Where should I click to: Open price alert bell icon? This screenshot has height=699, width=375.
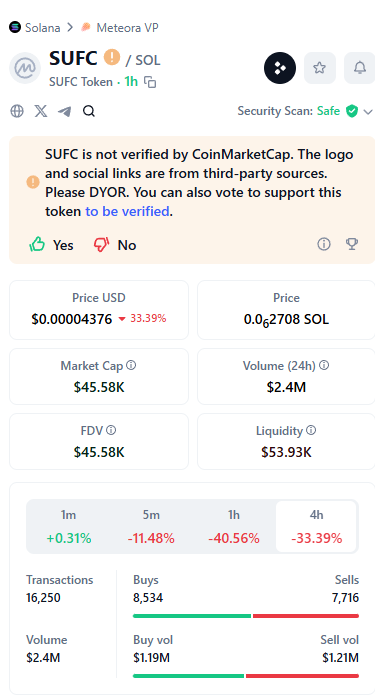[359, 68]
